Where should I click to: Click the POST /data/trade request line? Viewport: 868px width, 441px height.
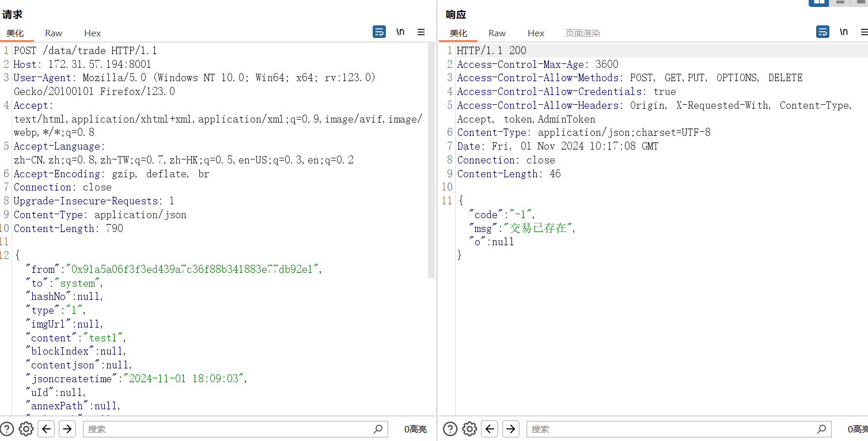click(x=85, y=51)
